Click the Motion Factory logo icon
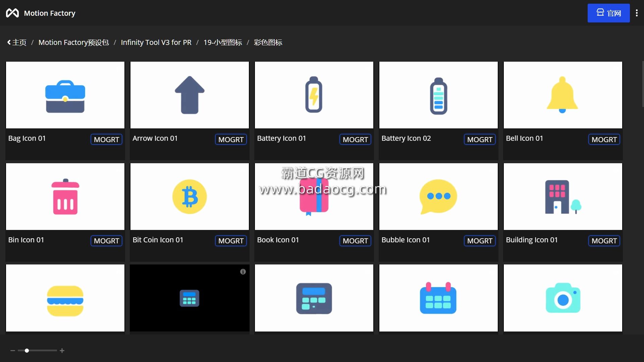Viewport: 644px width, 362px height. pyautogui.click(x=12, y=13)
